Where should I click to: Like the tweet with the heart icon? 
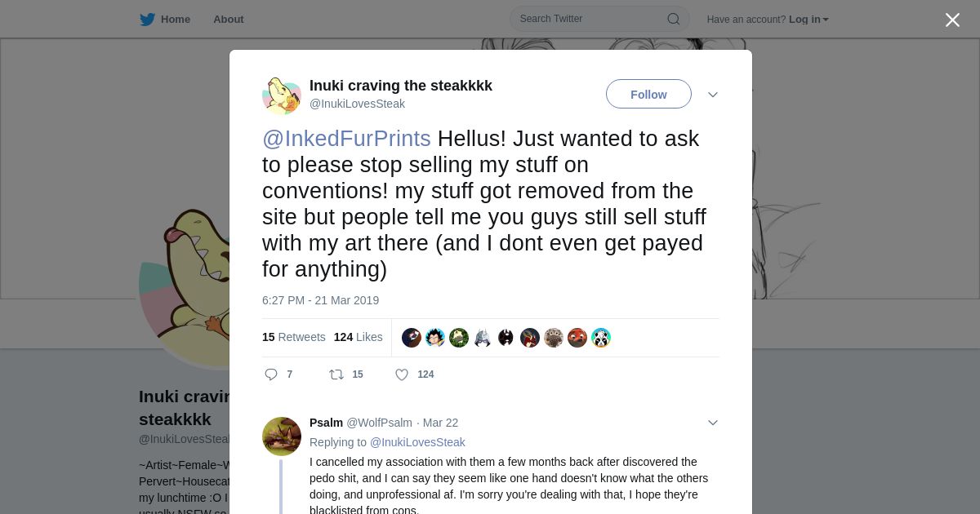[x=402, y=374]
